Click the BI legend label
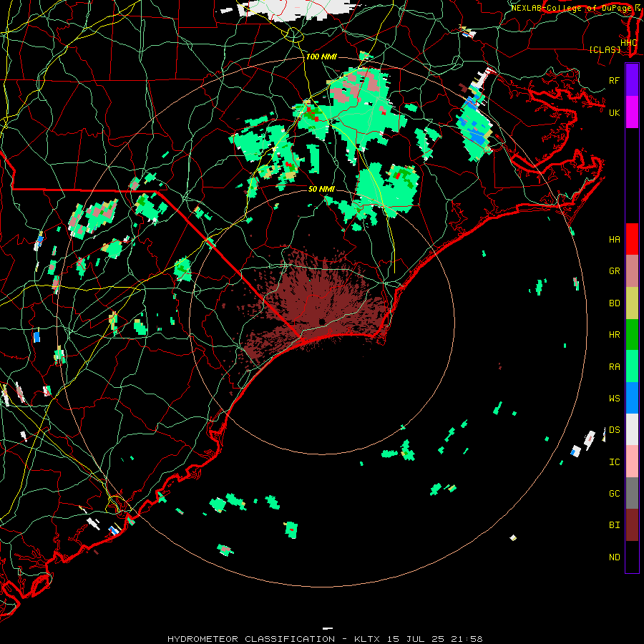Image resolution: width=644 pixels, height=644 pixels. tap(614, 525)
